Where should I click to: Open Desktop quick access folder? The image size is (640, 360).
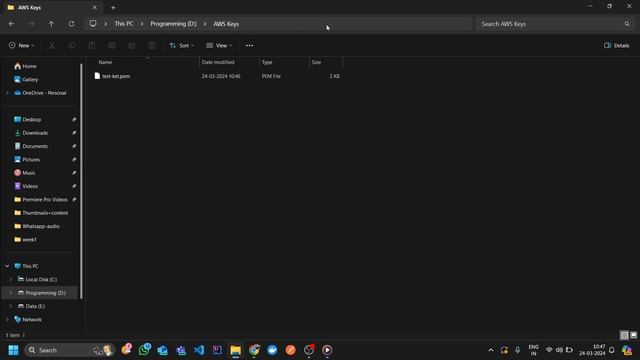click(31, 120)
